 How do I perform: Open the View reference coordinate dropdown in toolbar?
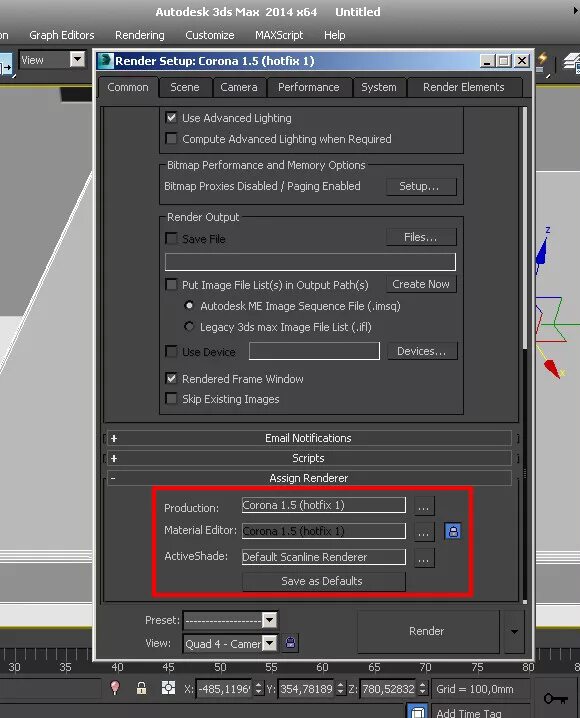77,60
